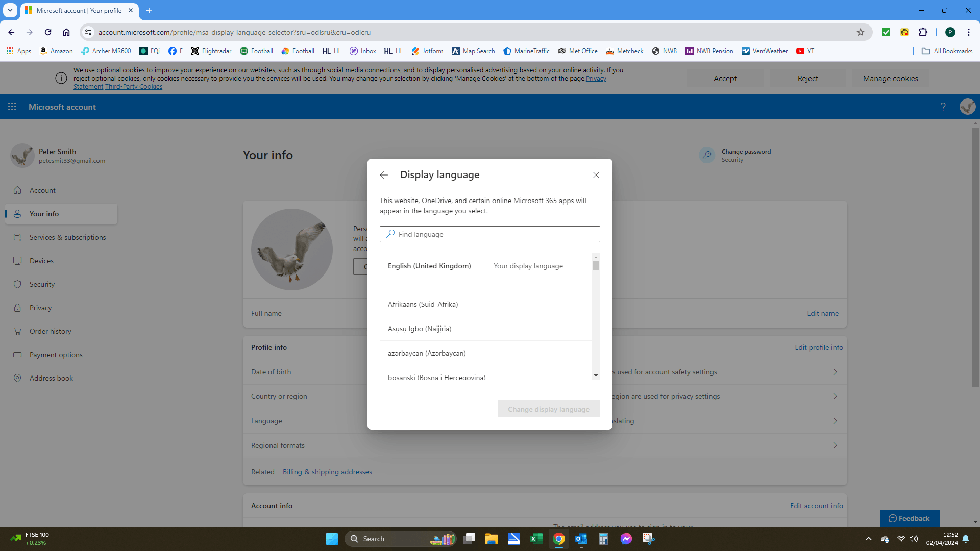
Task: Click the Chrome reload page icon
Action: click(x=48, y=32)
